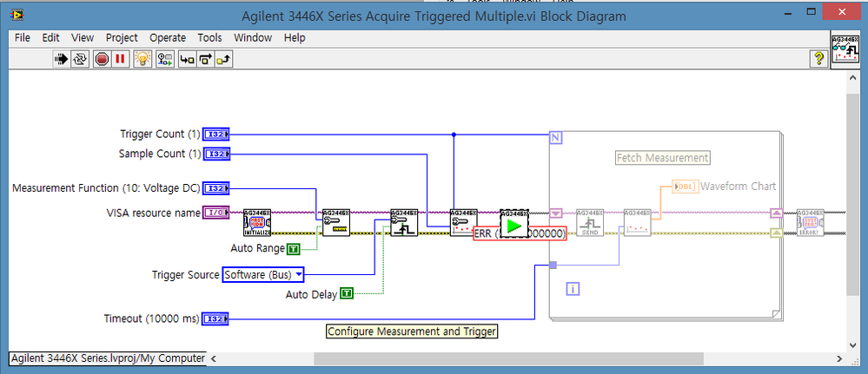This screenshot has width=868, height=374.
Task: Click project path Agilent 3446X Series.lvproj/My Computer
Action: tap(108, 358)
